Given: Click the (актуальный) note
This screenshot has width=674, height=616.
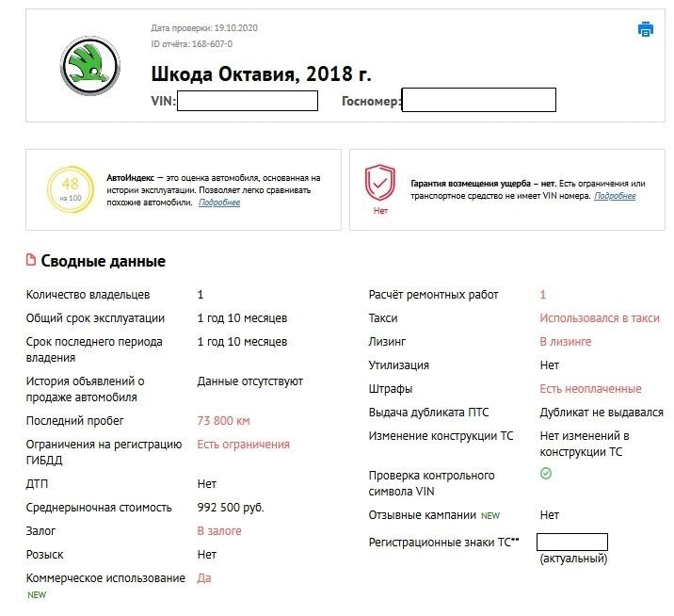Looking at the screenshot, I should [573, 559].
